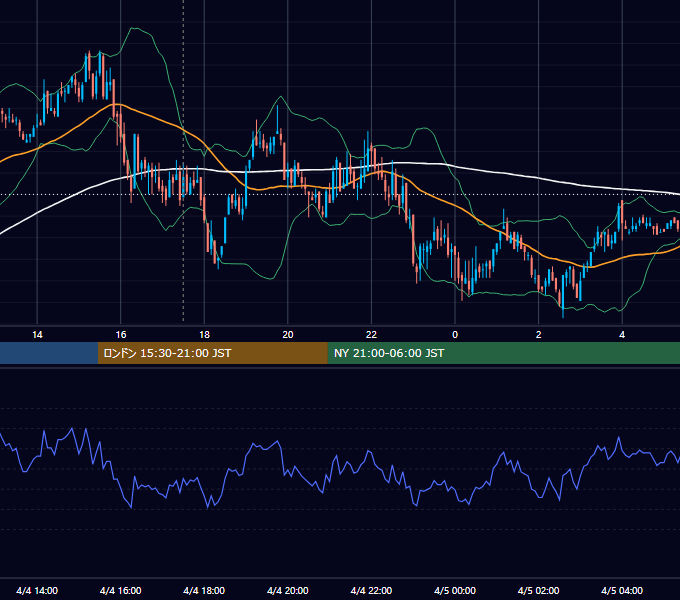Click the 18 hour label on the chart axis
The width and height of the screenshot is (680, 600).
204,335
